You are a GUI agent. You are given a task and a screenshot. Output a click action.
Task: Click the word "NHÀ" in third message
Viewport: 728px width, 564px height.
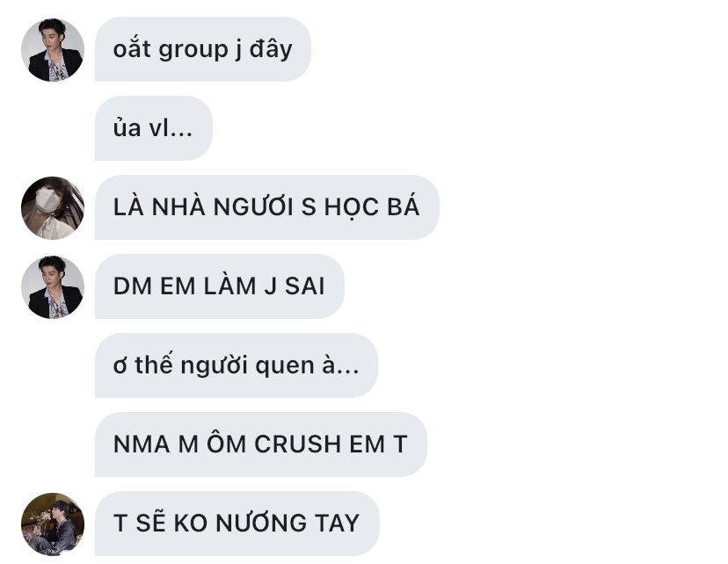pos(178,206)
